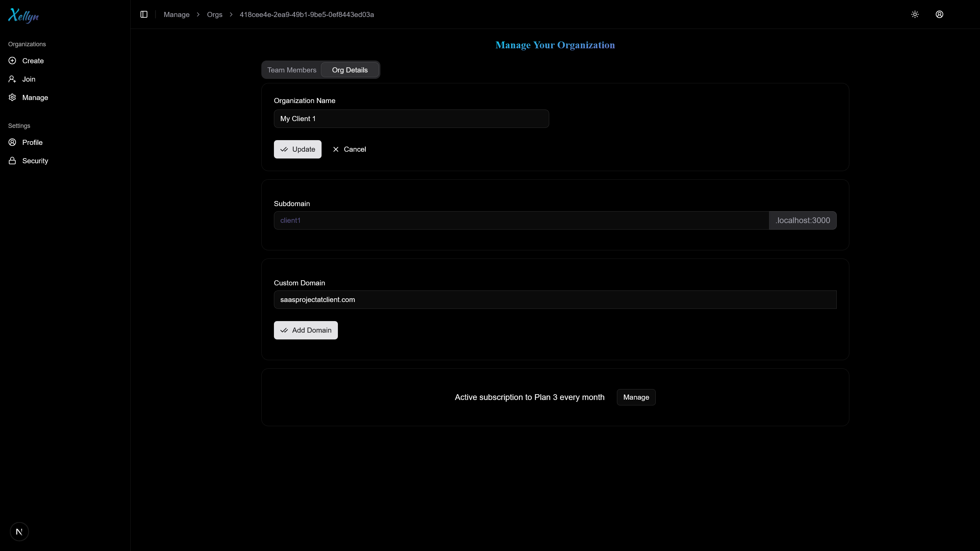Focus the Custom Domain field
Screen dimensions: 980x551
555,300
